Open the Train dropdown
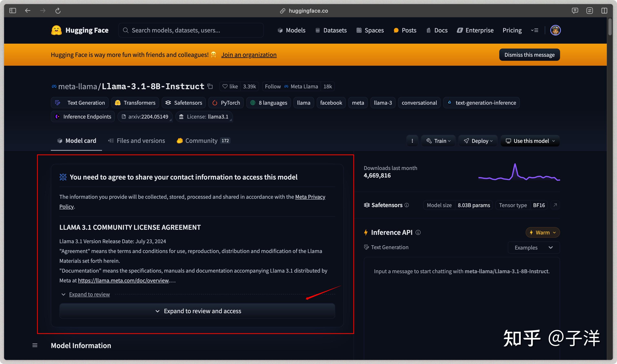Viewport: 617px width, 364px height. pyautogui.click(x=438, y=141)
